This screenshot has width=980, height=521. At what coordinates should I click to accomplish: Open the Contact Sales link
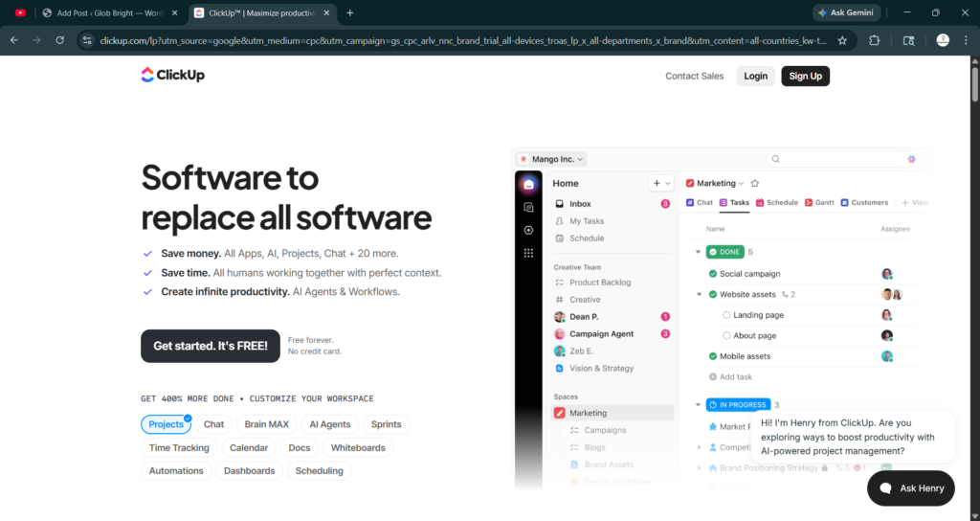694,76
